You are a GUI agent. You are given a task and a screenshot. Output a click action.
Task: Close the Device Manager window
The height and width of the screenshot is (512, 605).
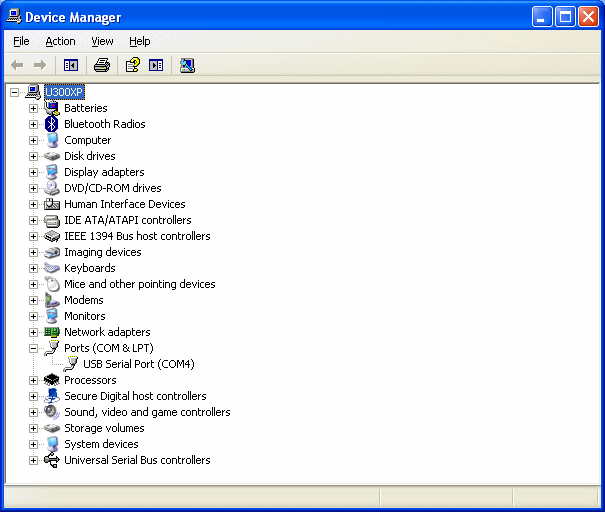pyautogui.click(x=588, y=17)
